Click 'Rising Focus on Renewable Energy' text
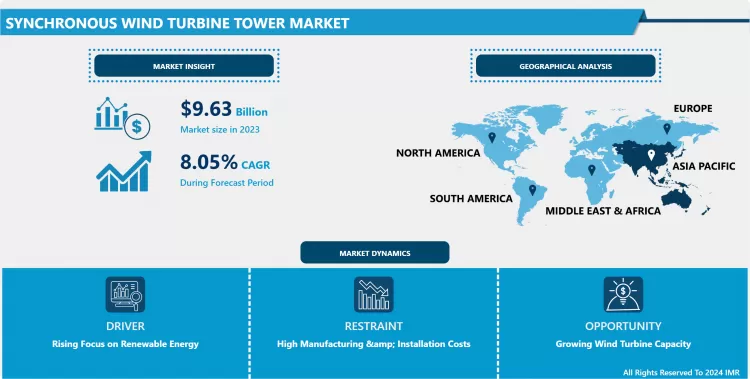Screen dimensions: 750x379 [x=125, y=344]
